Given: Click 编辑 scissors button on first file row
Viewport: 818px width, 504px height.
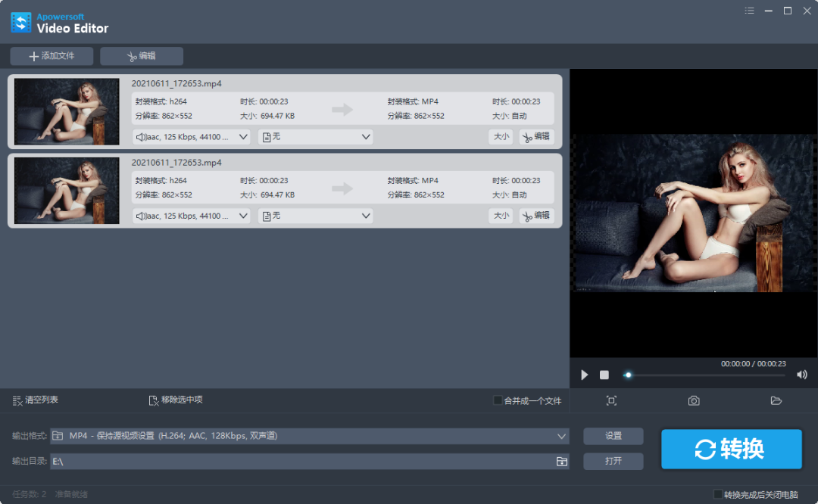Looking at the screenshot, I should click(x=536, y=136).
